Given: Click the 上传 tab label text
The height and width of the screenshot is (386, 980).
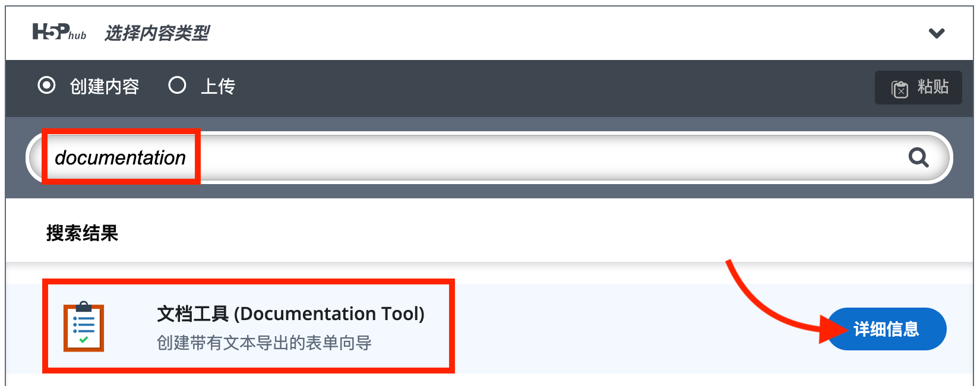Looking at the screenshot, I should point(218,87).
